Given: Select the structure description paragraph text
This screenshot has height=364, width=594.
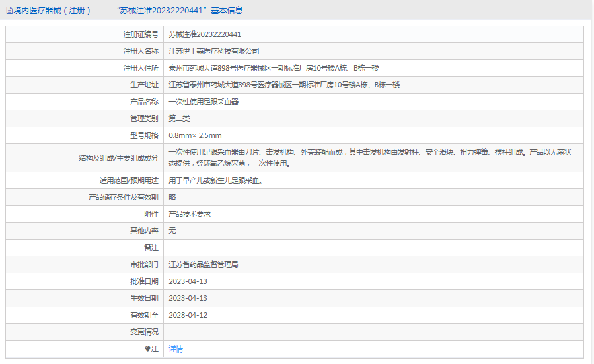Looking at the screenshot, I should click(370, 158).
